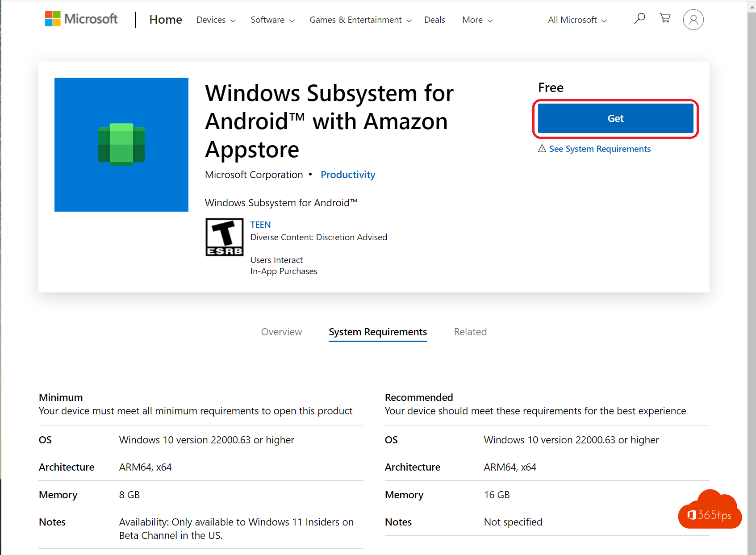Expand the Software menu

click(x=273, y=20)
